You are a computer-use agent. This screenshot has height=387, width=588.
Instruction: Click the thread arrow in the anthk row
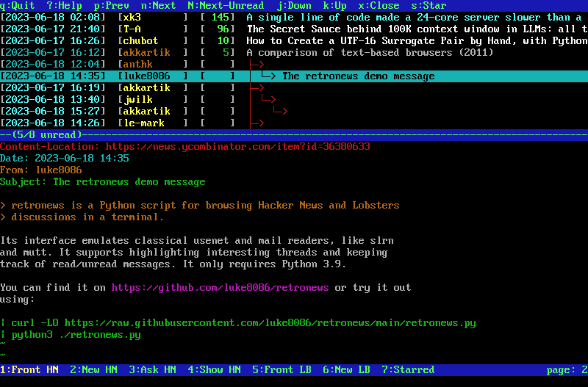point(257,65)
